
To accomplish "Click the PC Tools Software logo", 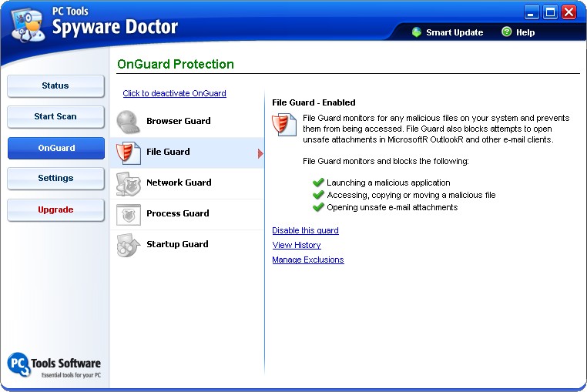I will [54, 365].
